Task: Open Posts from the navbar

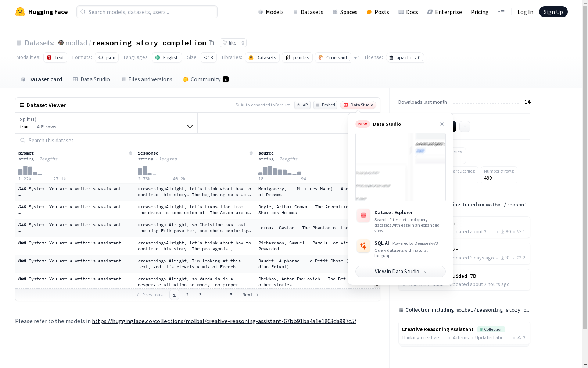Action: pyautogui.click(x=378, y=12)
